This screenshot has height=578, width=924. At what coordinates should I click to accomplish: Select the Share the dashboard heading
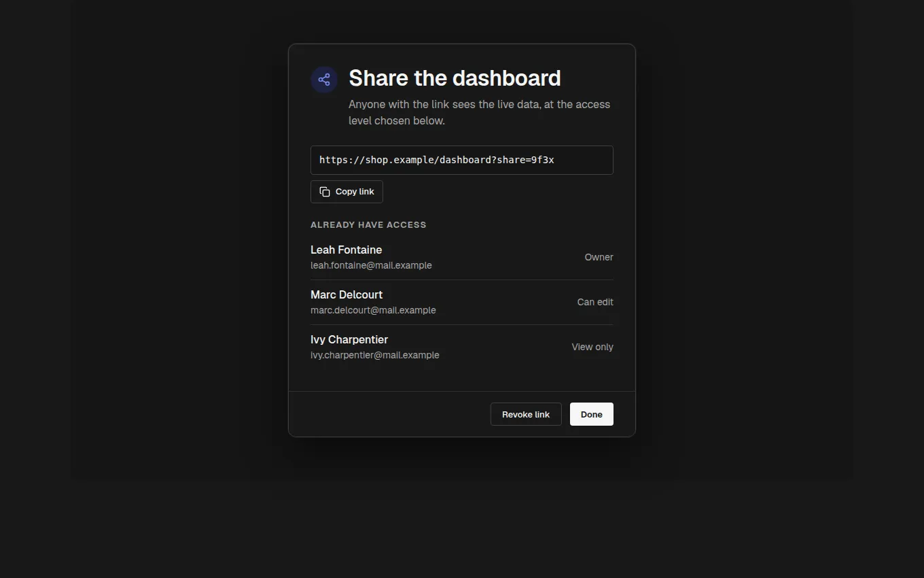455,78
